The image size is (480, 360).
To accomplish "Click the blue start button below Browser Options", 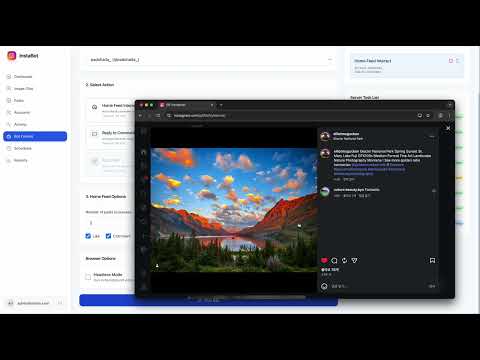I will click(208, 300).
